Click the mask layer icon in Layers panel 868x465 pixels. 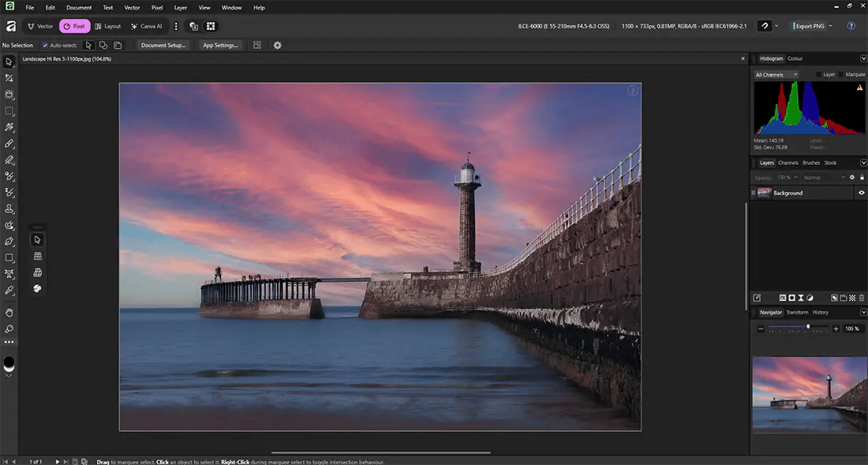click(791, 298)
